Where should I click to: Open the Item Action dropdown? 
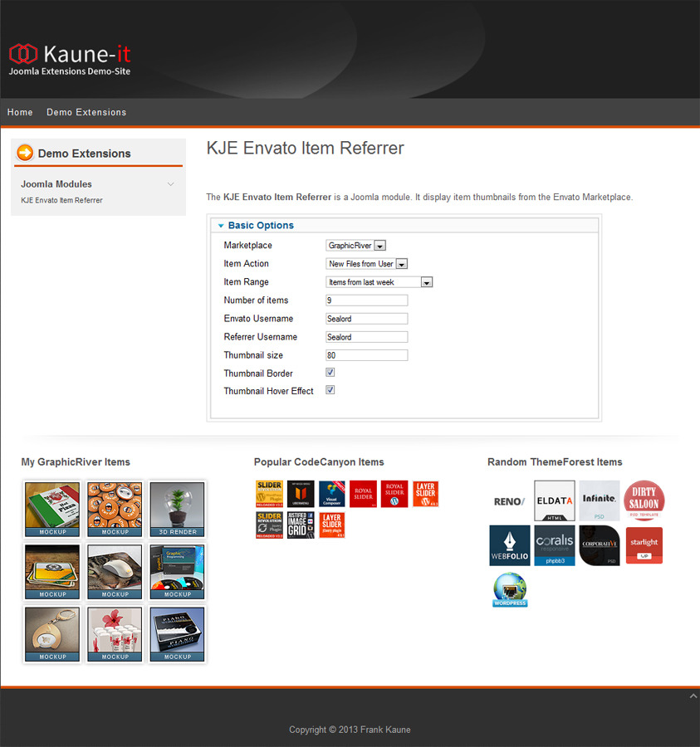367,263
